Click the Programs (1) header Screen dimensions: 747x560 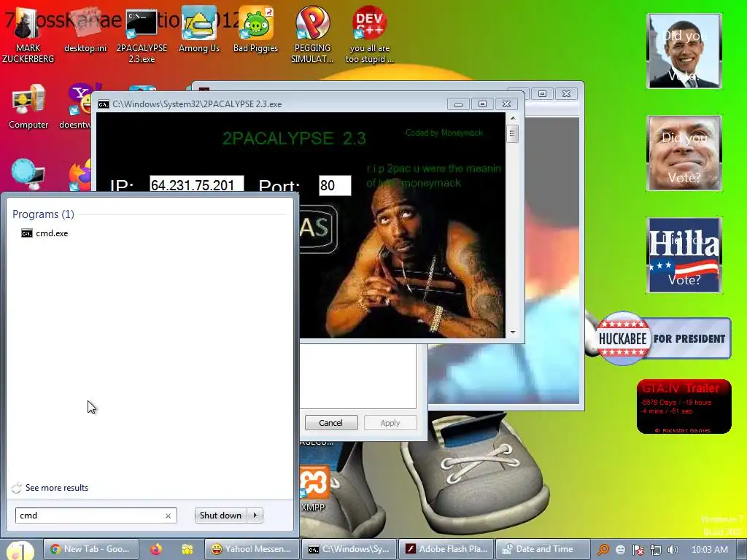pos(43,214)
